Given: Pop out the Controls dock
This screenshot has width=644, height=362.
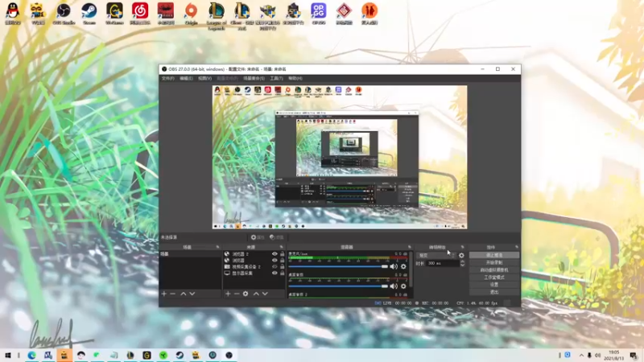Looking at the screenshot, I should pyautogui.click(x=517, y=247).
